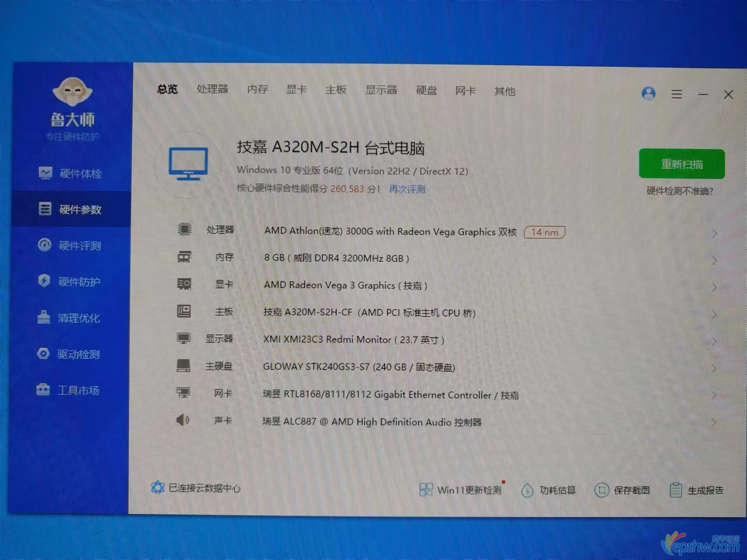Click the 已连接云数据中心 status text
Screen dimensions: 747x560
click(204, 488)
